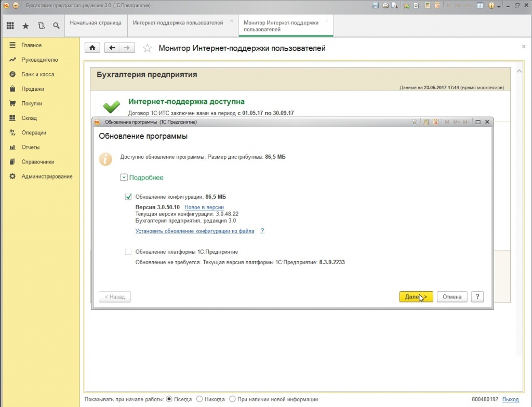Click the magnifier search icon
Image resolution: width=532 pixels, height=407 pixels.
tap(56, 25)
